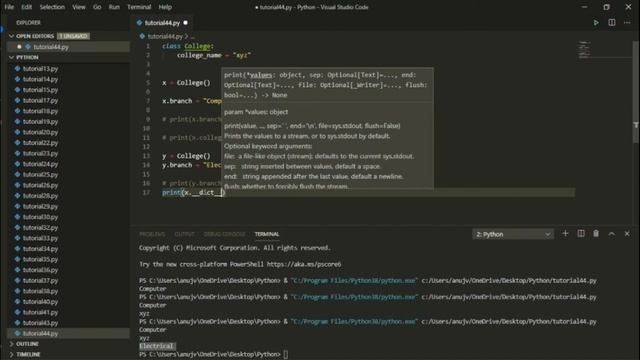Run the Python file with play icon
Screen dimensions: 640x360
(x=596, y=23)
